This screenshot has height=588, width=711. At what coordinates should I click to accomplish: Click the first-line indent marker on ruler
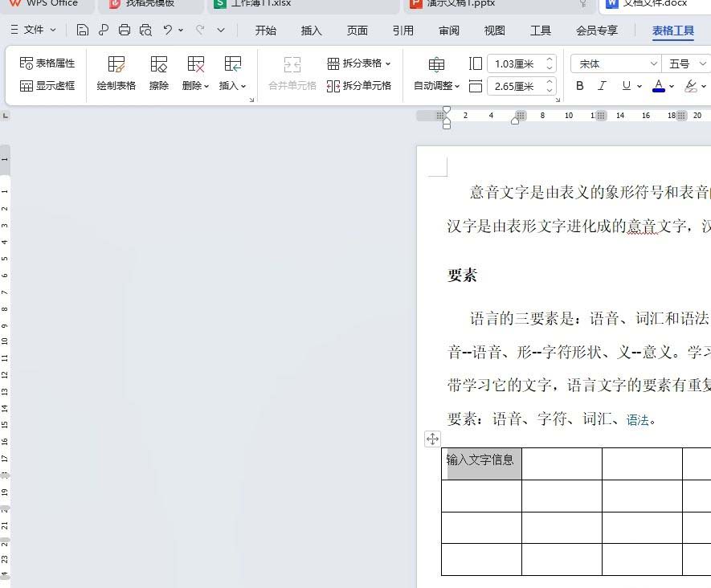[447, 110]
